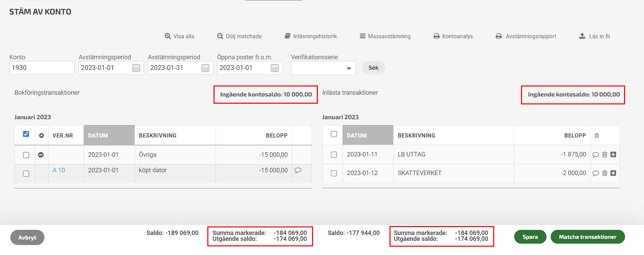Click the Massavstämning list icon
This screenshot has height=255, width=644.
click(362, 36)
